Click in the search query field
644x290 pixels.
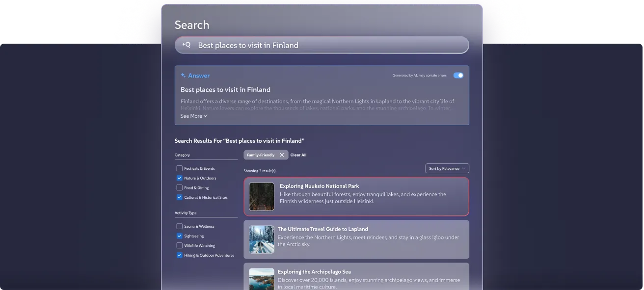(324, 45)
